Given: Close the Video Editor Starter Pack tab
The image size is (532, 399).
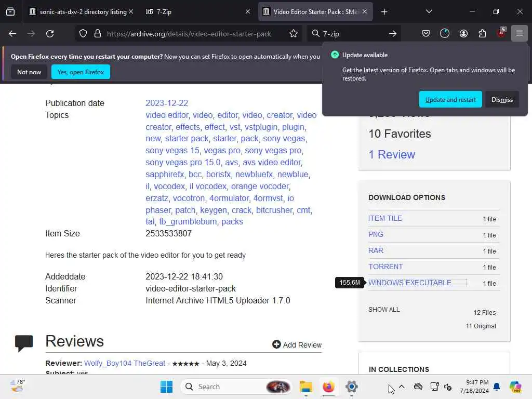Looking at the screenshot, I should pyautogui.click(x=365, y=11).
